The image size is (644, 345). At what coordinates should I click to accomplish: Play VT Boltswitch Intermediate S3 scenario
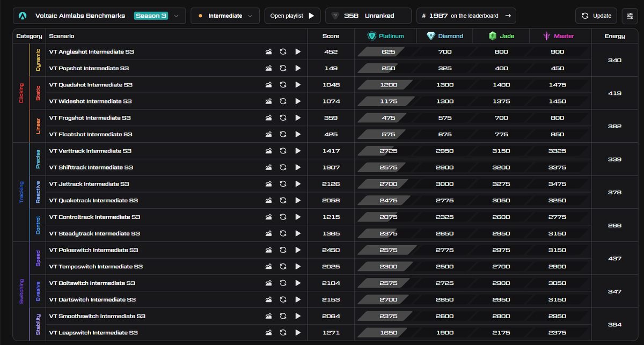298,283
